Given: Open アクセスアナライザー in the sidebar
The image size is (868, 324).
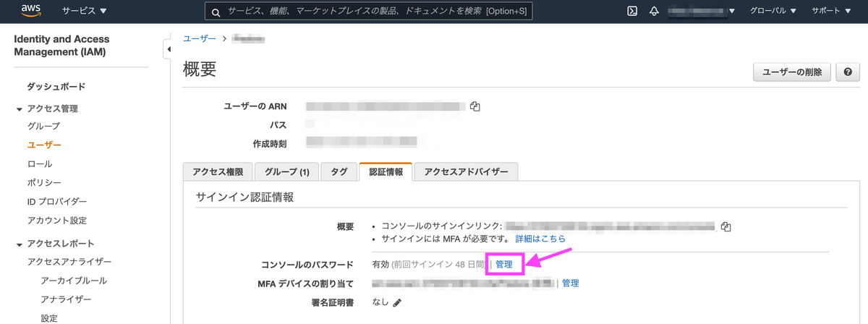Looking at the screenshot, I should (69, 262).
